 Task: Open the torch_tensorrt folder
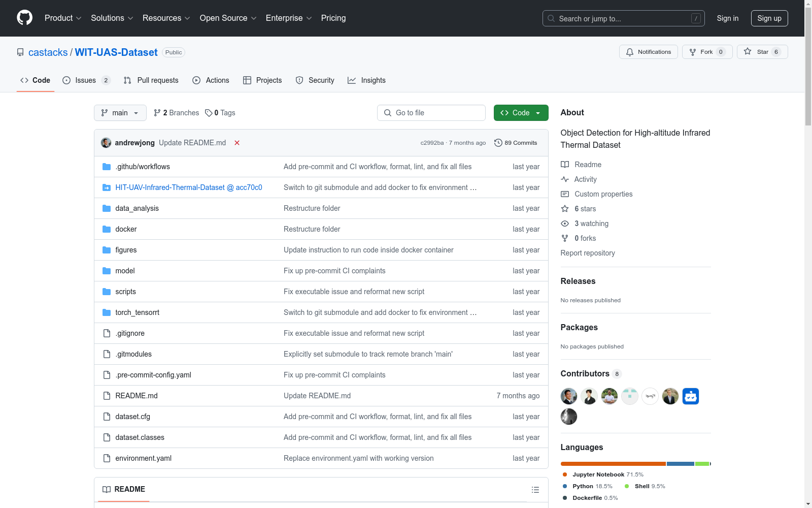pos(138,312)
